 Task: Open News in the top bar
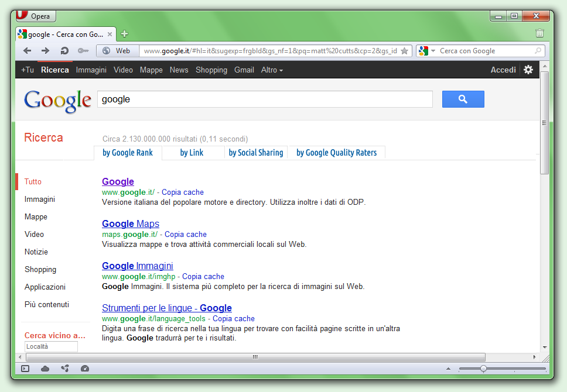point(179,70)
